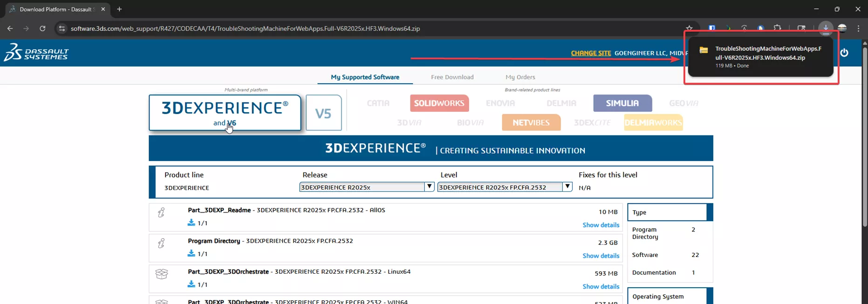This screenshot has height=304, width=868.
Task: Select the 3DEXCITE brand
Action: (x=592, y=122)
